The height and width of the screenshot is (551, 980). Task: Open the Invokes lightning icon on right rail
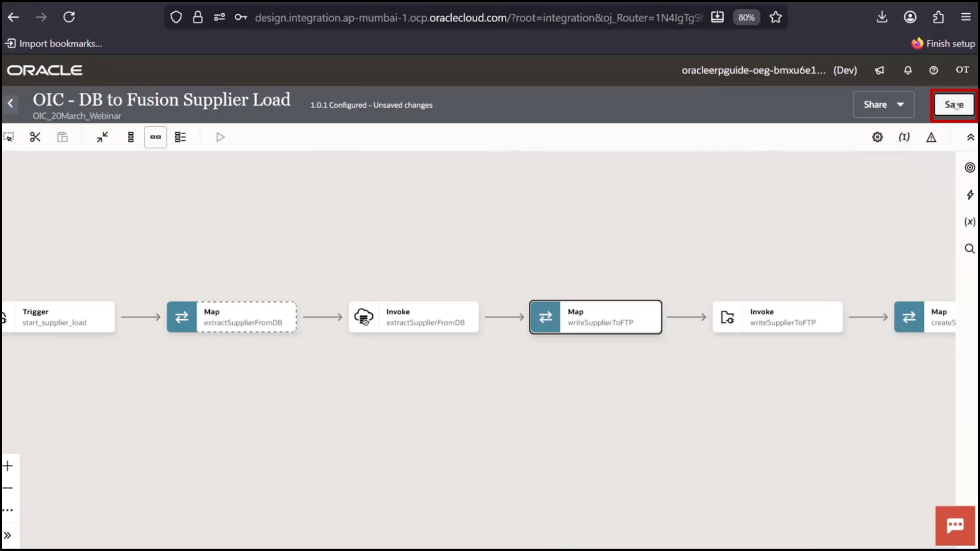click(970, 195)
